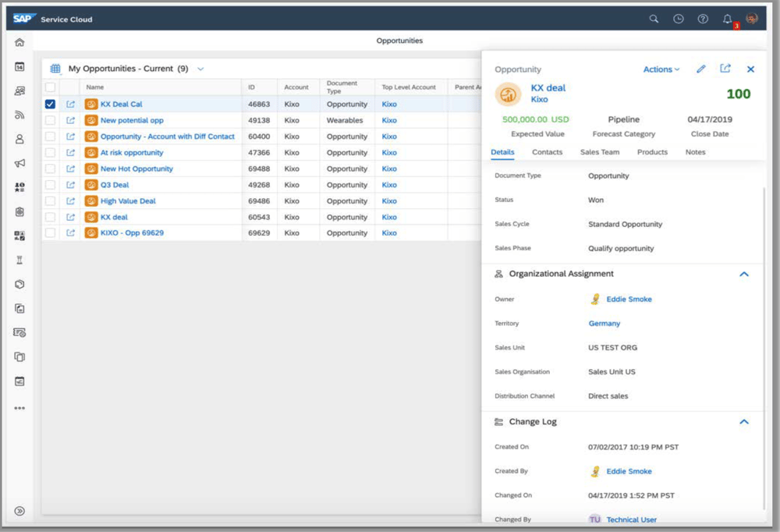Collapse the Organizational Assignment section
The height and width of the screenshot is (532, 780).
tap(743, 274)
